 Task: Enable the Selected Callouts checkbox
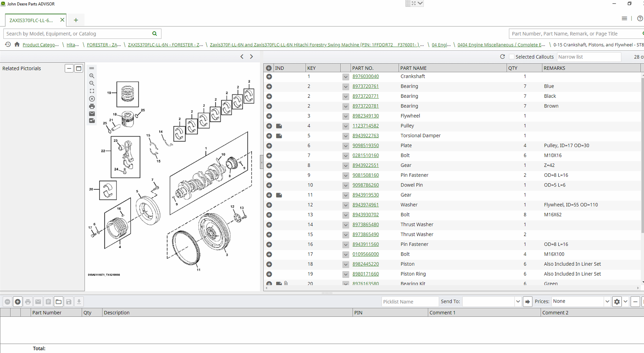[x=511, y=57]
